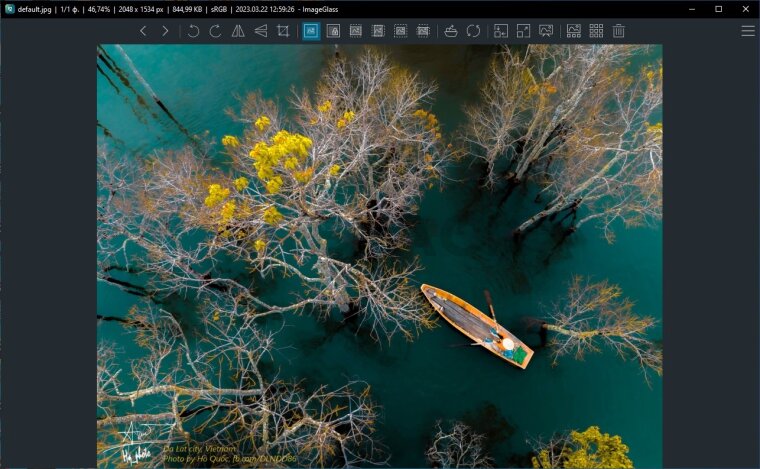
Task: Flip the image horizontally
Action: click(x=238, y=31)
